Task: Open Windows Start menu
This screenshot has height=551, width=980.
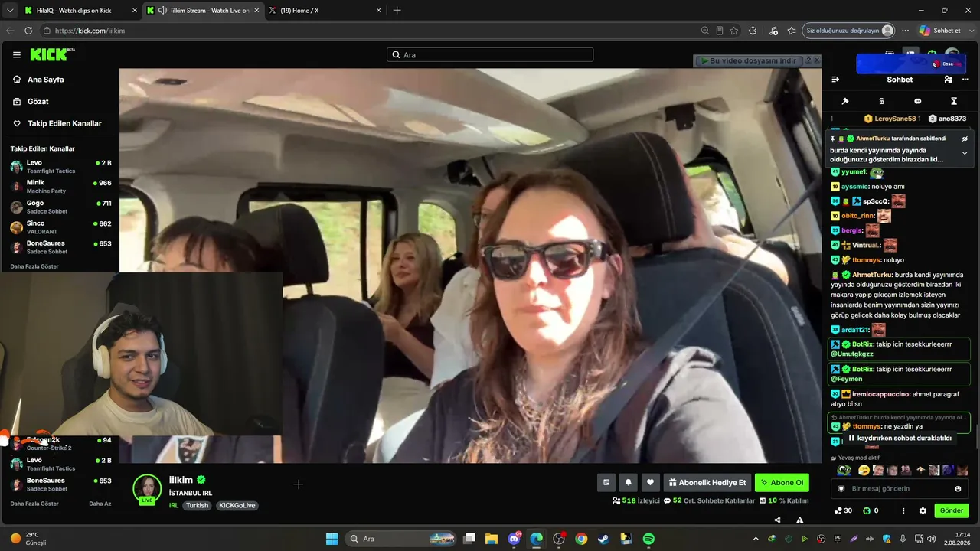Action: (x=332, y=539)
